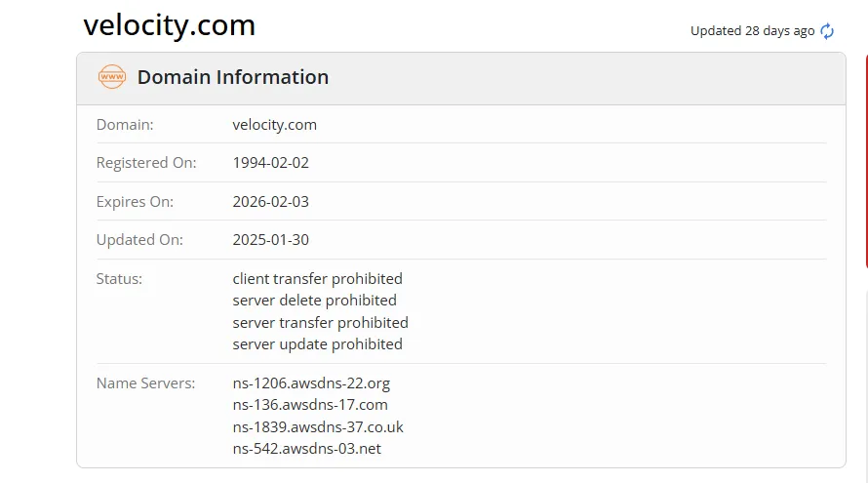This screenshot has height=483, width=868.
Task: Click the updated date 2025-01-30
Action: 271,240
